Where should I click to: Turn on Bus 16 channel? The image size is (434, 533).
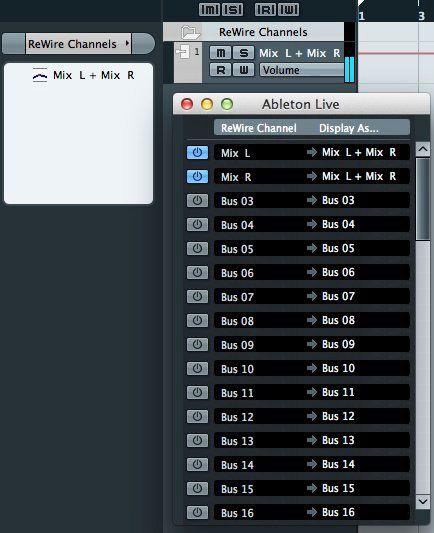[x=197, y=513]
